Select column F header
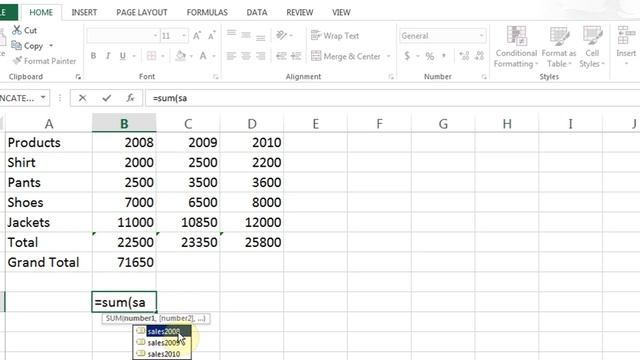The height and width of the screenshot is (360, 640). [379, 123]
